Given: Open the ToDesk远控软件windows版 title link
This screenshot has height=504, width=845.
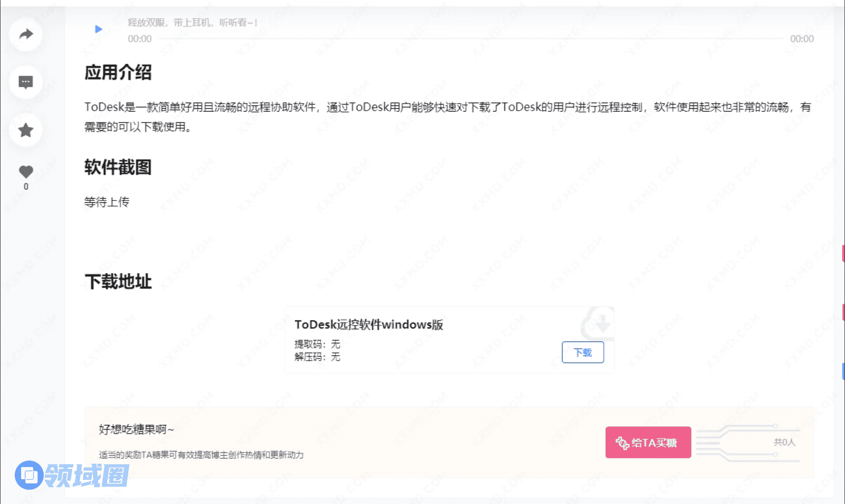Looking at the screenshot, I should coord(369,325).
